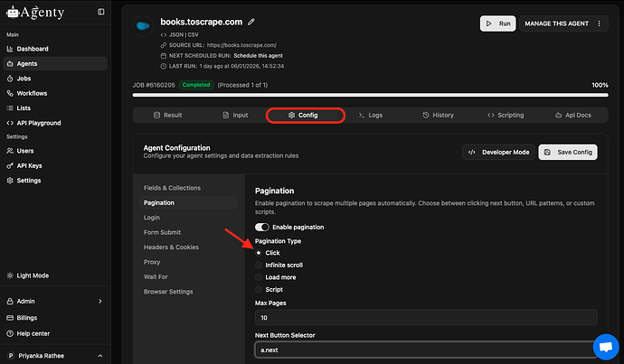Click MANAGE THIS AGENT button
This screenshot has height=364, width=624.
(x=556, y=23)
